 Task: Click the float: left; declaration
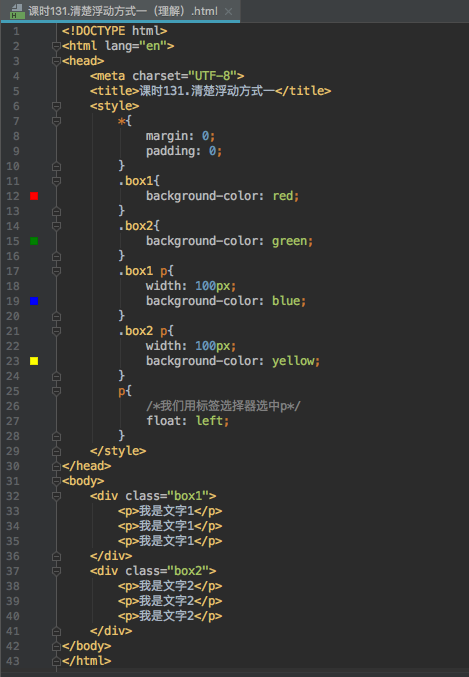point(187,421)
